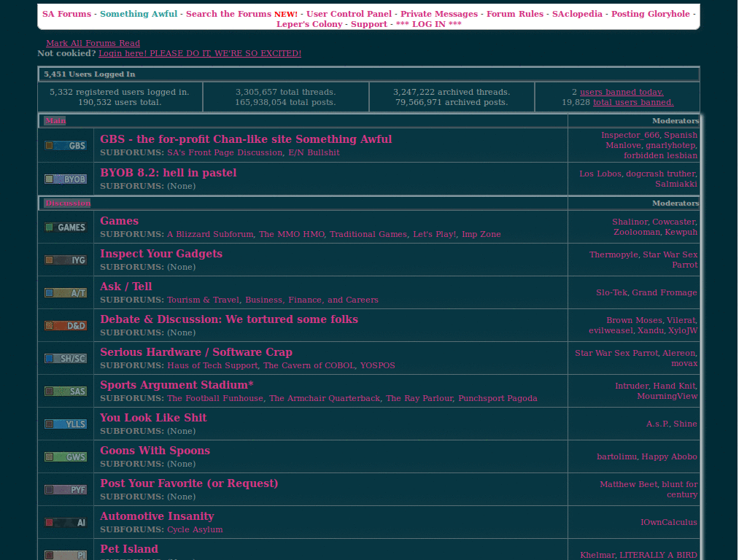This screenshot has width=747, height=560.
Task: Open Post Your Favorite (or Request)
Action: (x=189, y=483)
